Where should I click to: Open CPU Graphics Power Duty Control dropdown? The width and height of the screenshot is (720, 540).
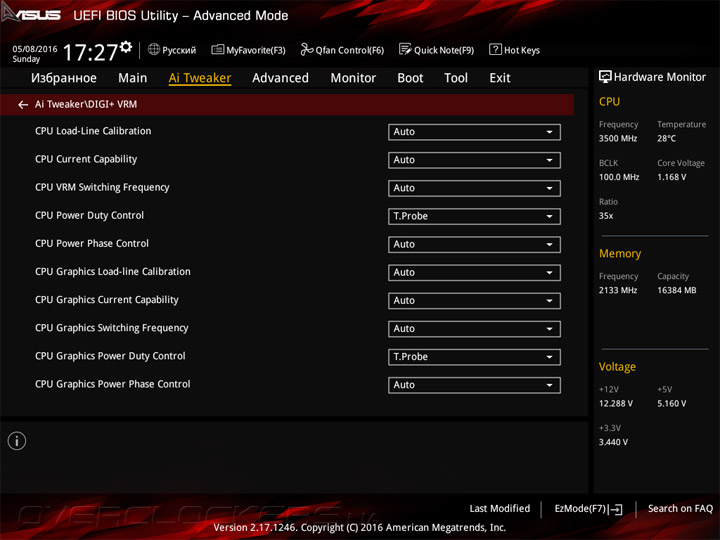coord(474,357)
